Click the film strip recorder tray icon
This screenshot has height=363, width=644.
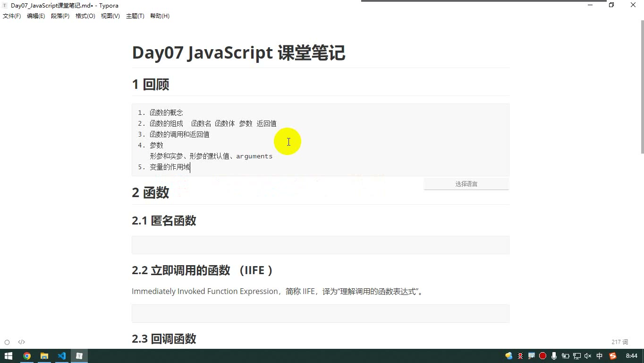pos(520,356)
